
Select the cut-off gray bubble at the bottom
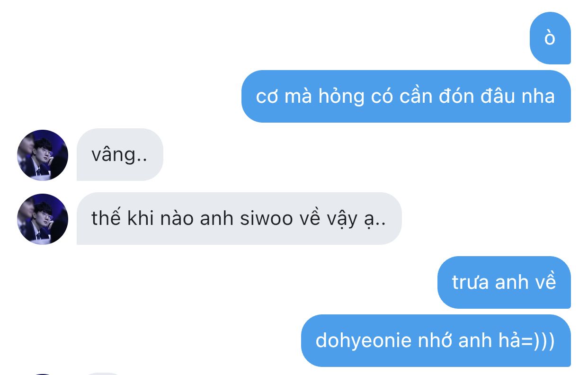104,374
